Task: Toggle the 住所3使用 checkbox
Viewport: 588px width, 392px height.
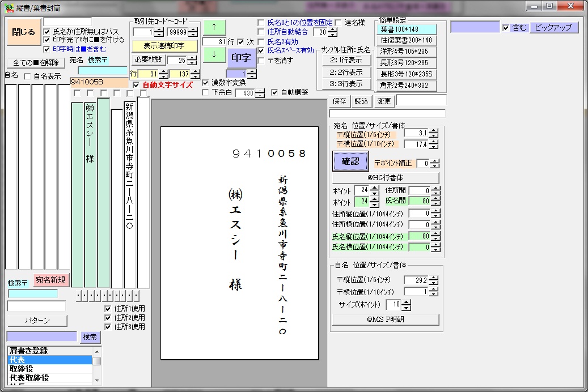Action: pos(108,327)
